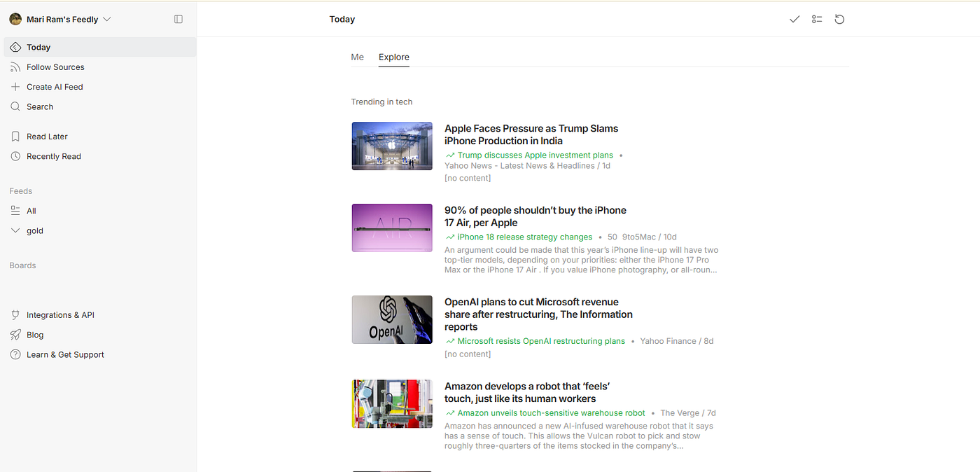Image resolution: width=980 pixels, height=472 pixels.
Task: Click the Boards section label
Action: point(22,265)
